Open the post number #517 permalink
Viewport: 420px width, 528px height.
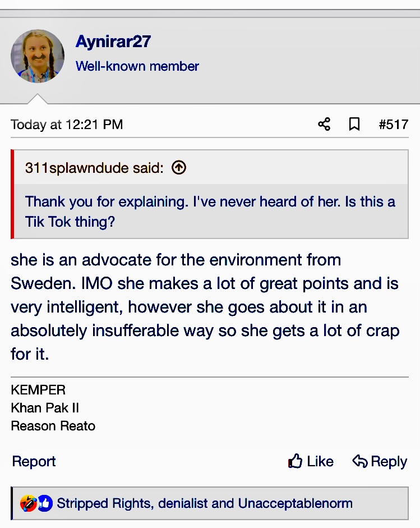click(x=393, y=124)
